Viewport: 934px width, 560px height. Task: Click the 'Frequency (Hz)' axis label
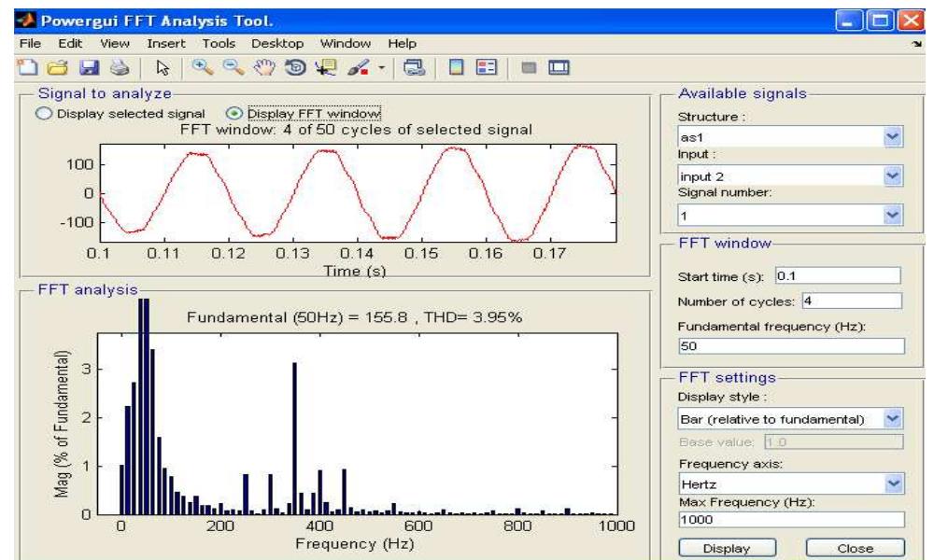(354, 543)
